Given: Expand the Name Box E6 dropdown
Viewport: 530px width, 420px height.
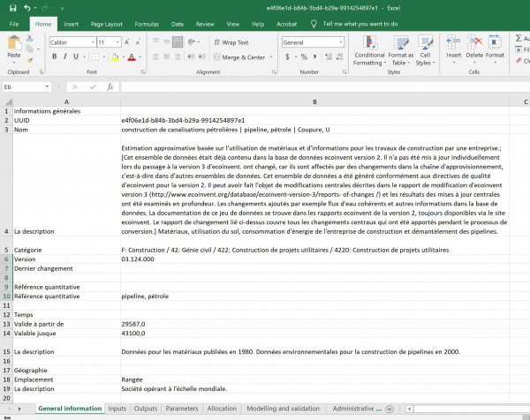Looking at the screenshot, I should [47, 86].
